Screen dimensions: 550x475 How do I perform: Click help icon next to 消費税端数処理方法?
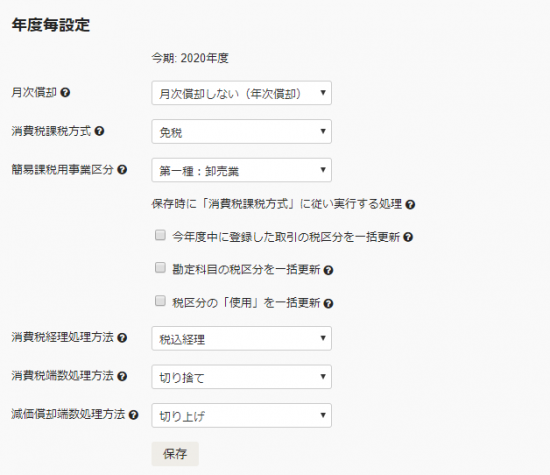pyautogui.click(x=122, y=376)
